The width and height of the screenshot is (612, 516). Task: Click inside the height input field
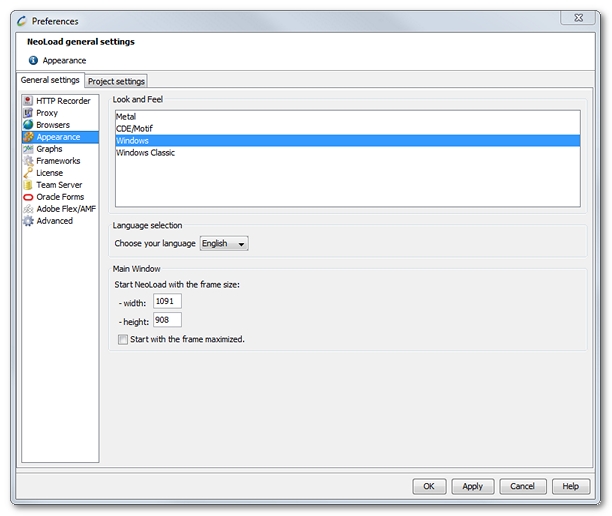pos(167,320)
